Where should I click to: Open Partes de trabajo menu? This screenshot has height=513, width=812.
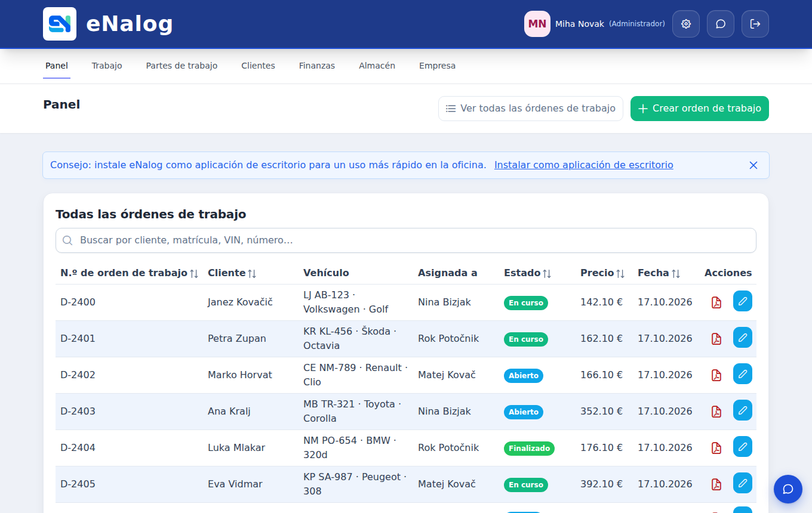(182, 66)
